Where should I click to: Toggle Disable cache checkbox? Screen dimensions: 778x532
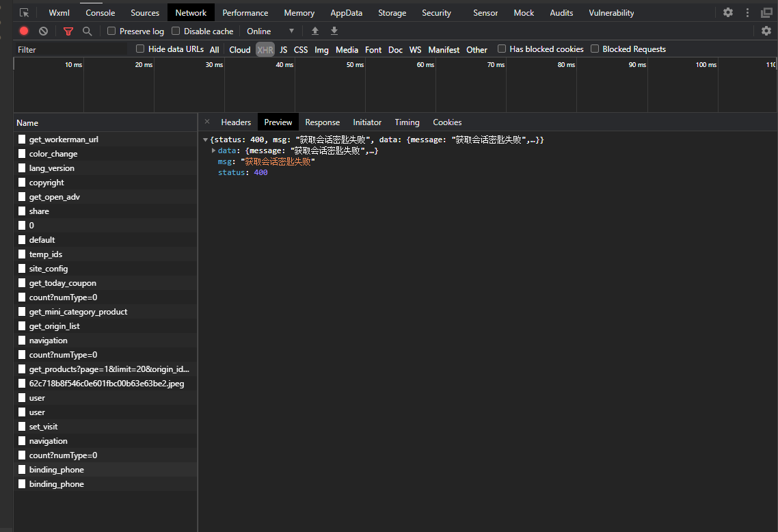click(x=176, y=31)
